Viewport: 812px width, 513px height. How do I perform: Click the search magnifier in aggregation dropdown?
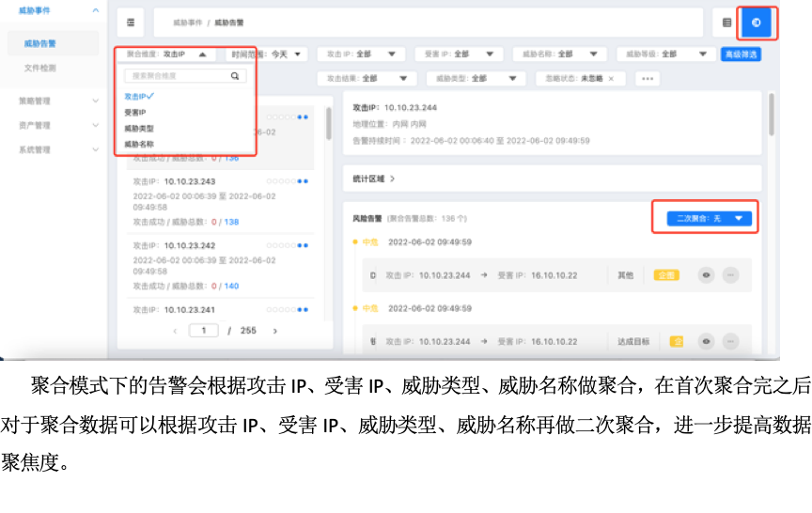click(x=235, y=76)
